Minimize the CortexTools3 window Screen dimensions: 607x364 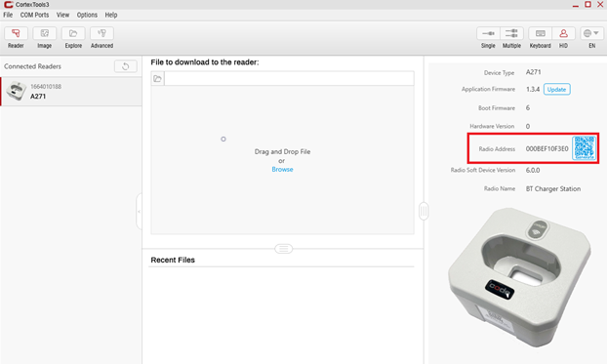coord(576,5)
